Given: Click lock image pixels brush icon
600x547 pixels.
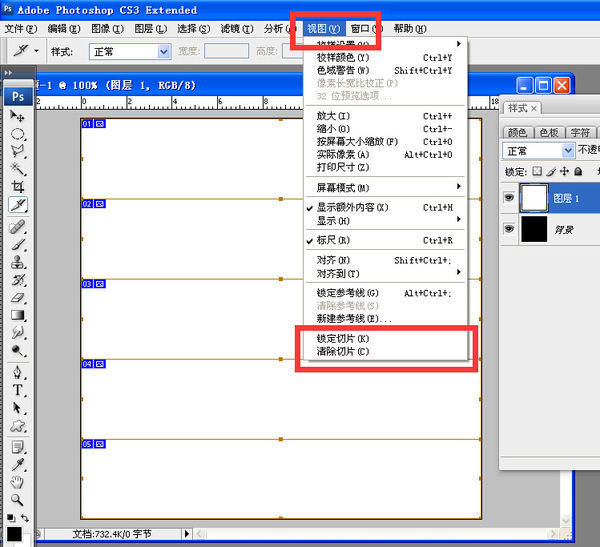Looking at the screenshot, I should pos(551,171).
